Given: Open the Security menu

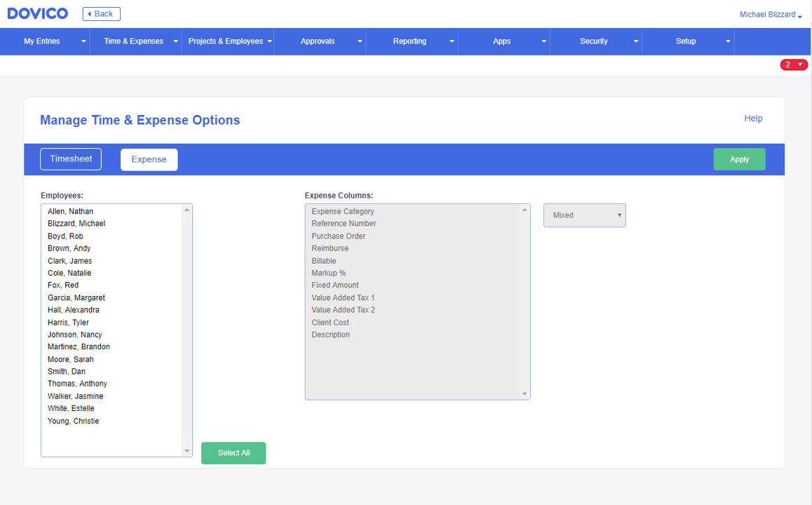Looking at the screenshot, I should 595,41.
